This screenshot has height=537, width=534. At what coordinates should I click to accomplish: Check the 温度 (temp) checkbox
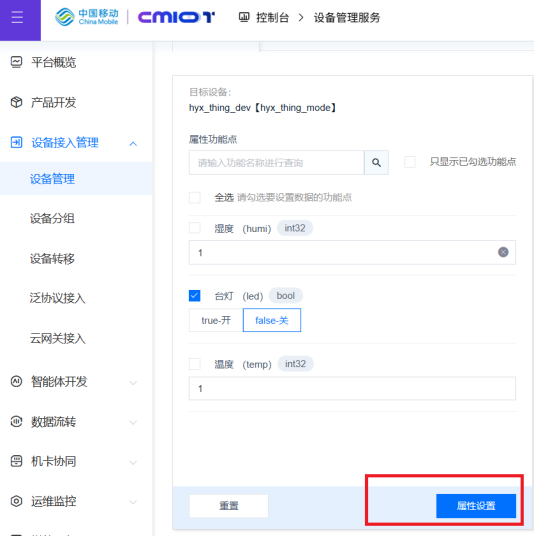[195, 364]
